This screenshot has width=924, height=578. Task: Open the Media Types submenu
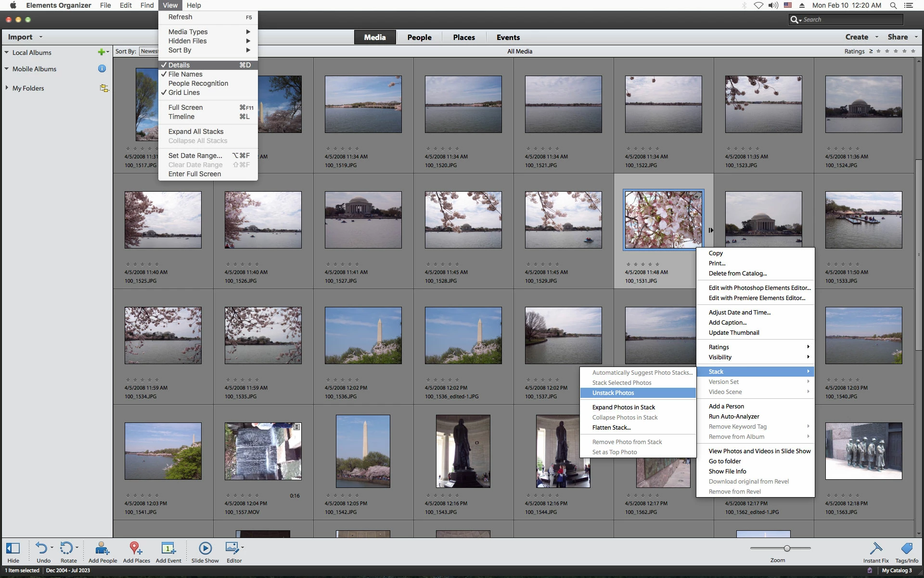click(188, 32)
